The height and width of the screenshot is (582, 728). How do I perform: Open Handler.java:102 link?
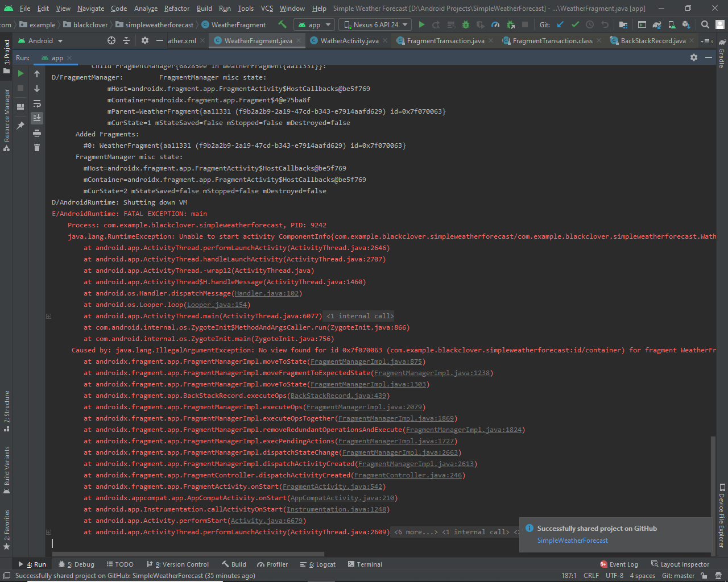(x=267, y=293)
